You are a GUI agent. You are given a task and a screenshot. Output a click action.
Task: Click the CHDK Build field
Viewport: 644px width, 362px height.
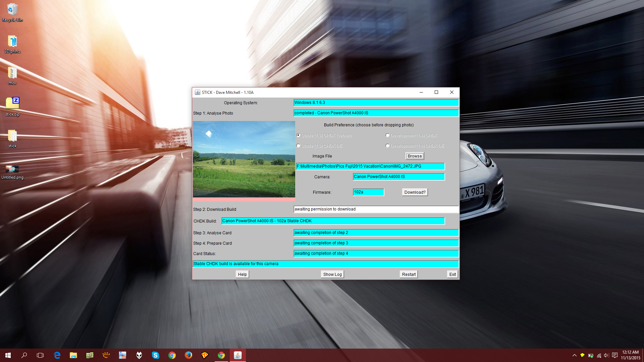click(x=333, y=221)
